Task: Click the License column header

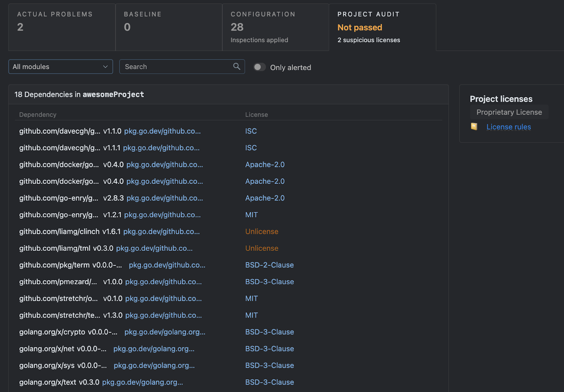Action: tap(257, 114)
